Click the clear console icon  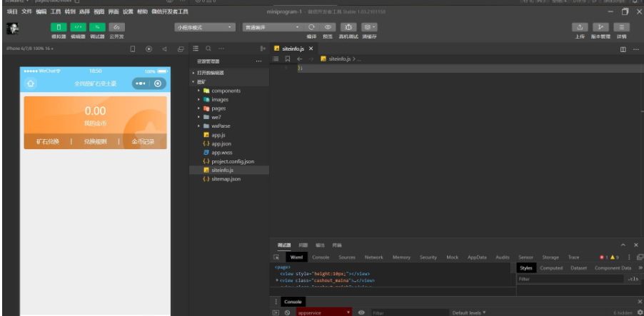(287, 312)
